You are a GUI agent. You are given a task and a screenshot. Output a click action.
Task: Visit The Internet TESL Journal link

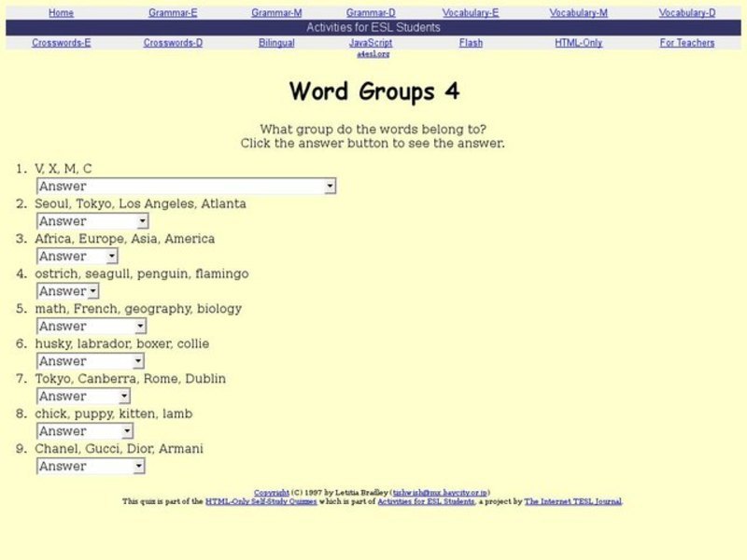click(573, 500)
